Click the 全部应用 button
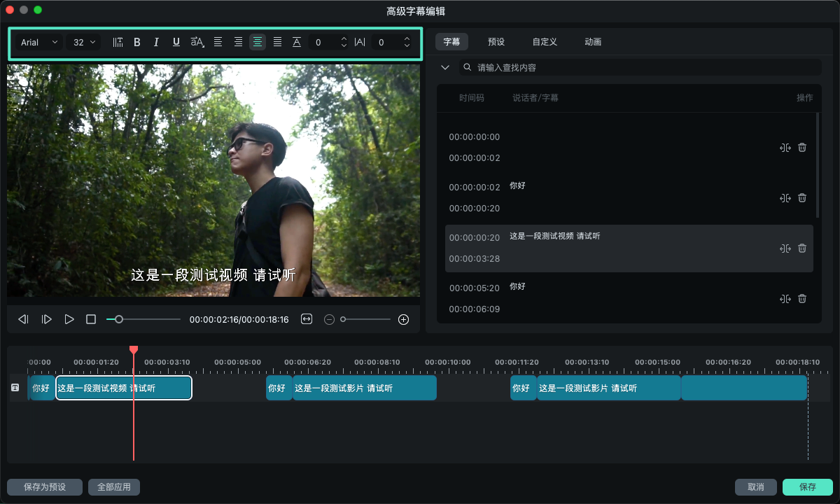 coord(114,486)
